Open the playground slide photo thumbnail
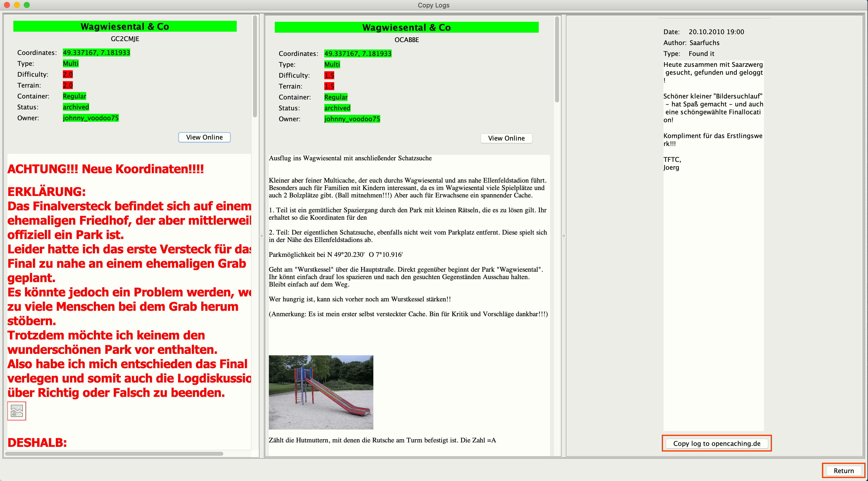This screenshot has height=481, width=868. click(321, 392)
